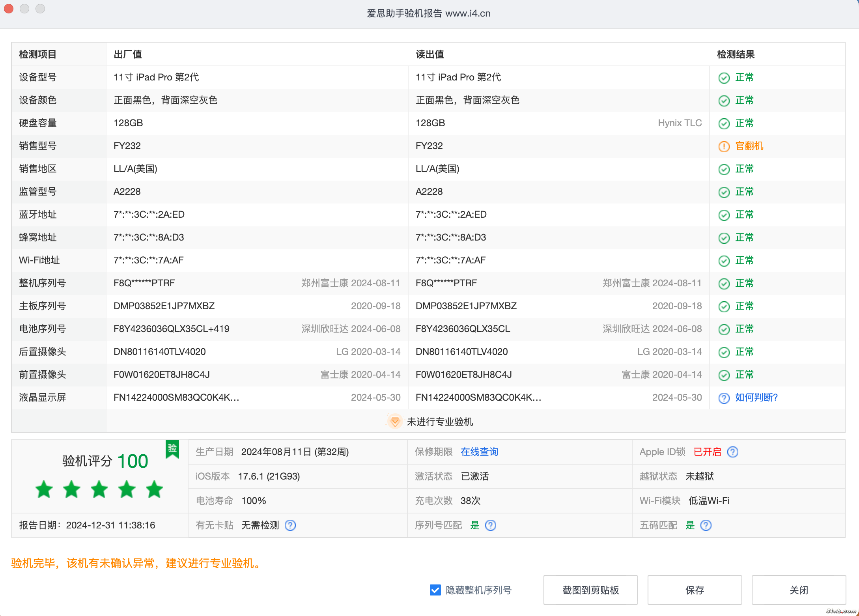Click the green 验 ribbon badge
Image resolution: width=859 pixels, height=616 pixels.
pyautogui.click(x=172, y=449)
